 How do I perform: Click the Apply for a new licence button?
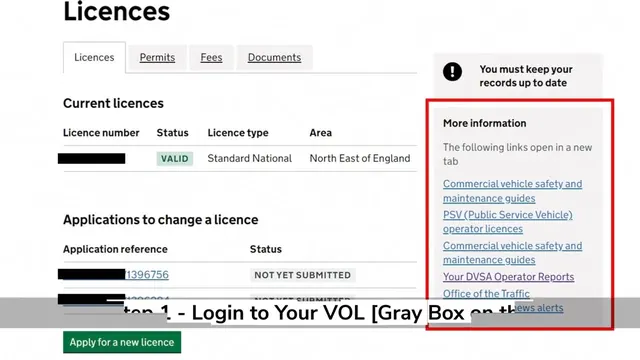(x=122, y=342)
